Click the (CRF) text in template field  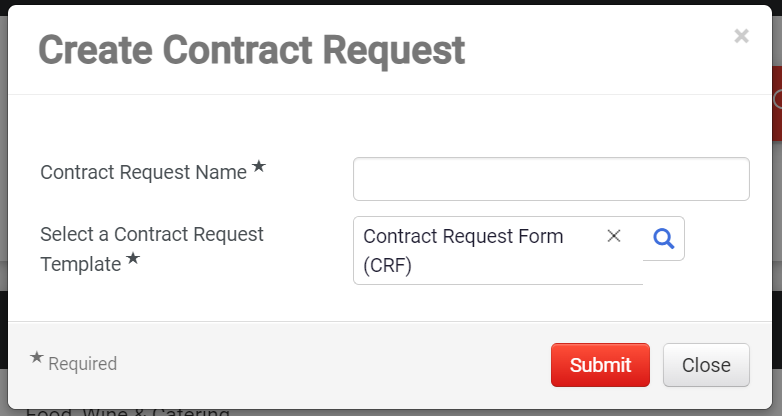click(388, 265)
